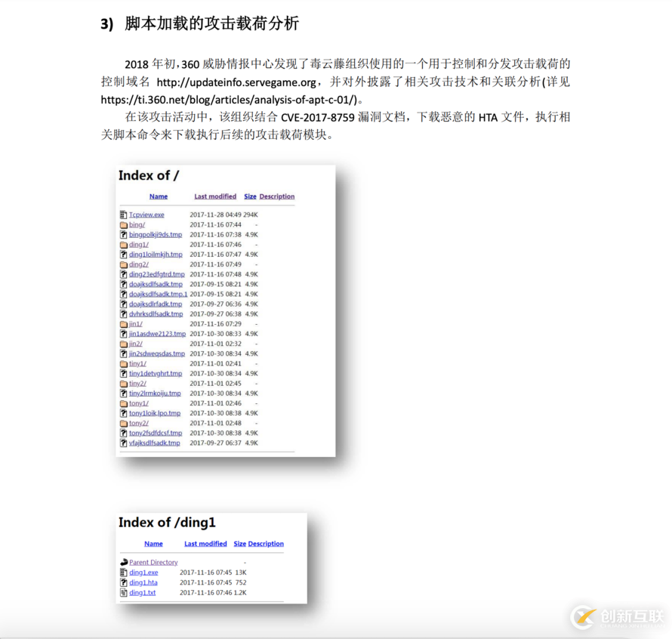Click the ding1/ folder icon
This screenshot has height=639, width=672.
(125, 245)
